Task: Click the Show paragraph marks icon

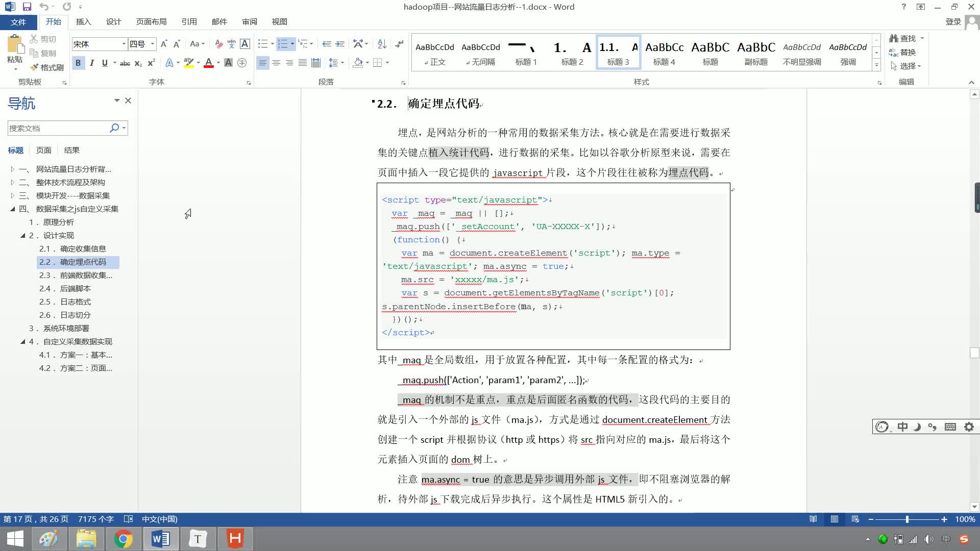Action: [399, 44]
